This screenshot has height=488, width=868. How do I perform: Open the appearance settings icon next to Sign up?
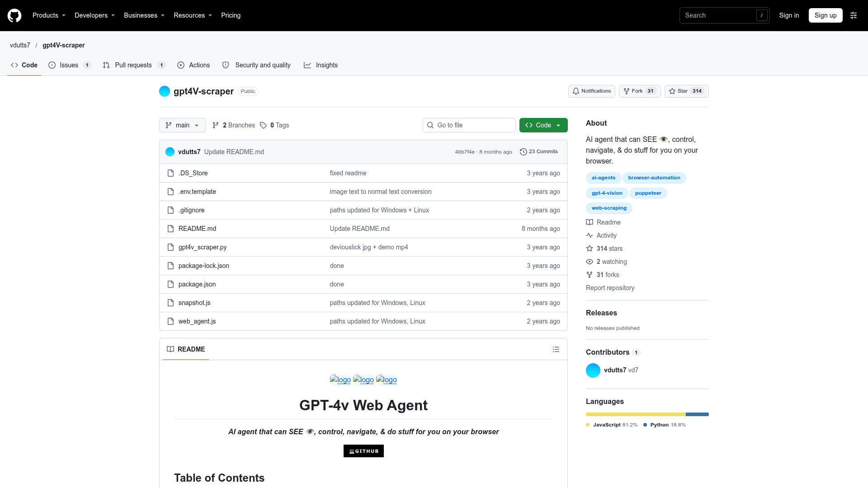[x=854, y=15]
